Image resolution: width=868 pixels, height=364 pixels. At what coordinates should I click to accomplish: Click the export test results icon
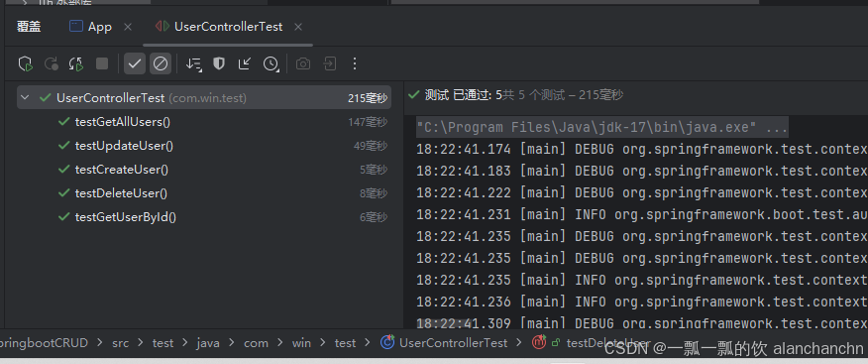pos(329,63)
